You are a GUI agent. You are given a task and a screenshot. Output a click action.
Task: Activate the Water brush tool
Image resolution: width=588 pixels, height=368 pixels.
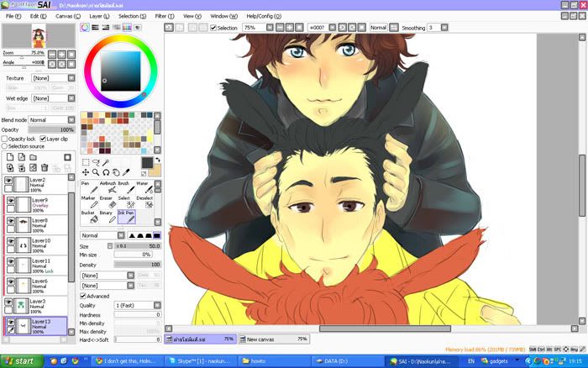tap(144, 187)
